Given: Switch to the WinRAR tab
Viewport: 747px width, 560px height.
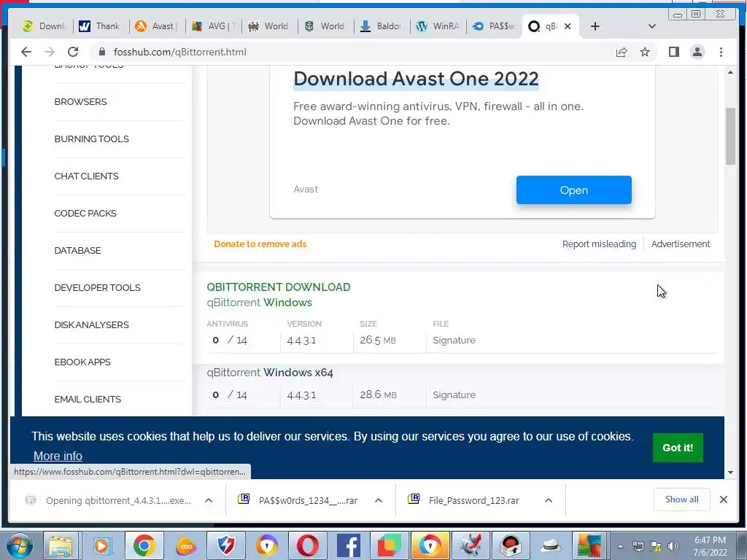Looking at the screenshot, I should coord(438,26).
